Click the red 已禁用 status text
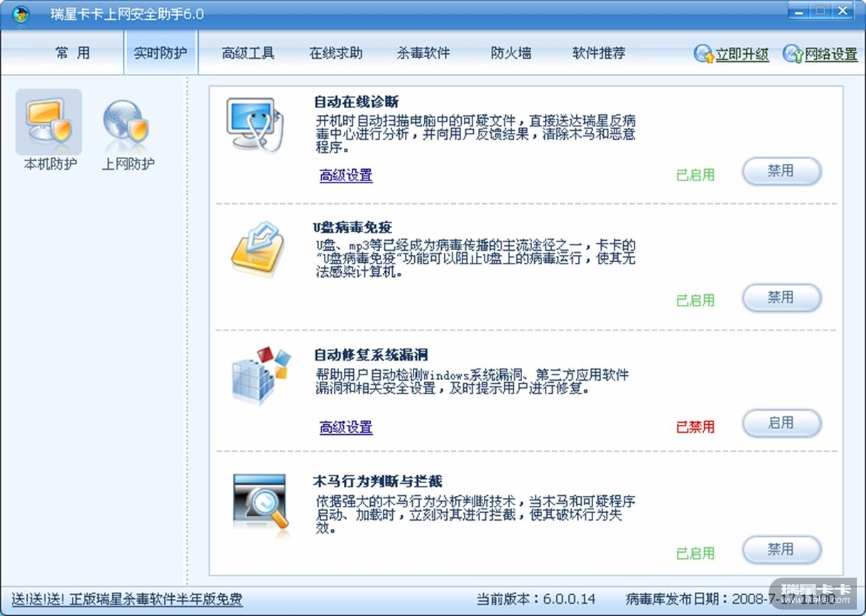 tap(695, 427)
